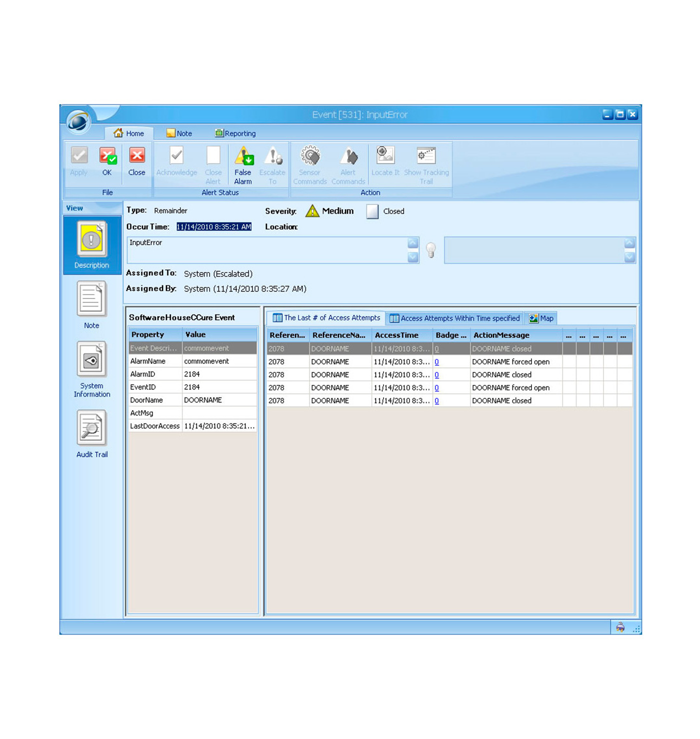Select the AlarmID property row
The width and height of the screenshot is (700, 739).
[192, 374]
